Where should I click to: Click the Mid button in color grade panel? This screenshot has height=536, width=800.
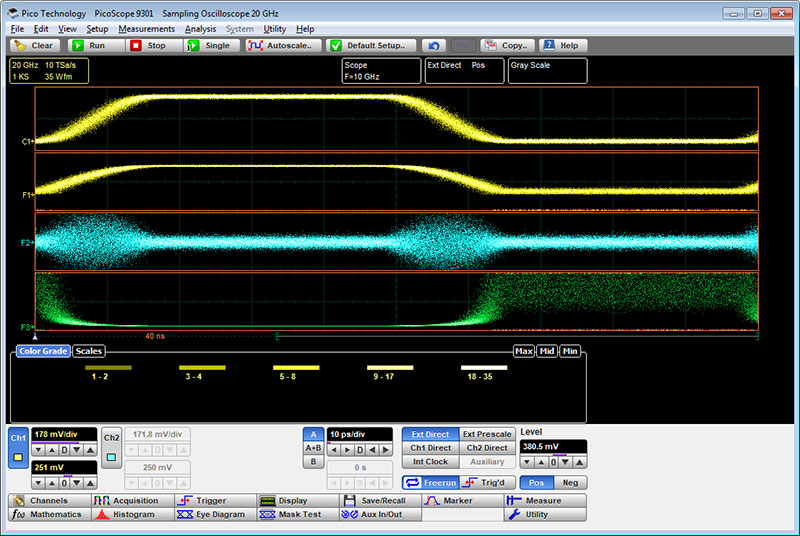click(x=547, y=351)
